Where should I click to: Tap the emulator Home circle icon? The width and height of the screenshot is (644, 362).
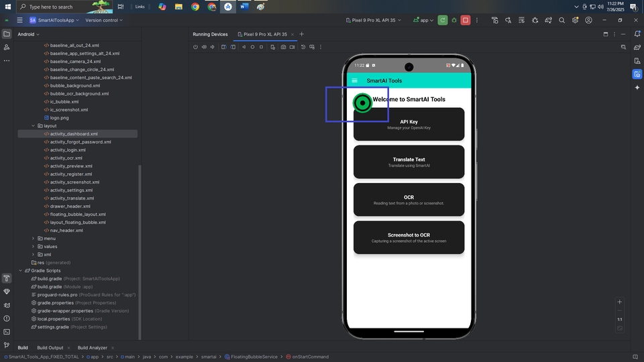pos(253,47)
